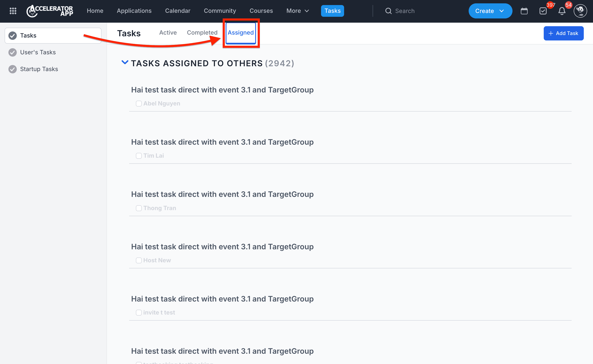
Task: Open the Create dropdown button
Action: point(490,11)
